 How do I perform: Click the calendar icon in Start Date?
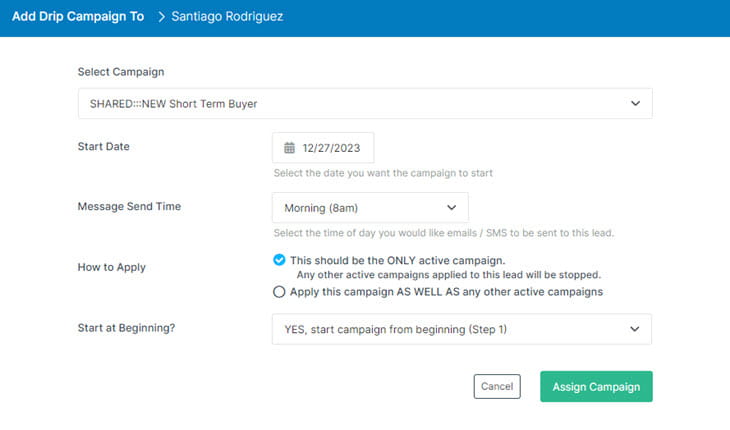point(289,148)
